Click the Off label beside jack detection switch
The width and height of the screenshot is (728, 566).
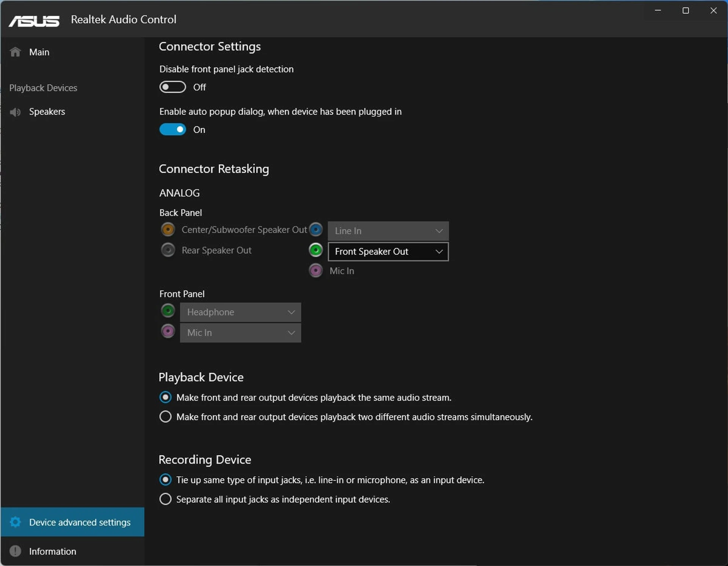(x=199, y=87)
